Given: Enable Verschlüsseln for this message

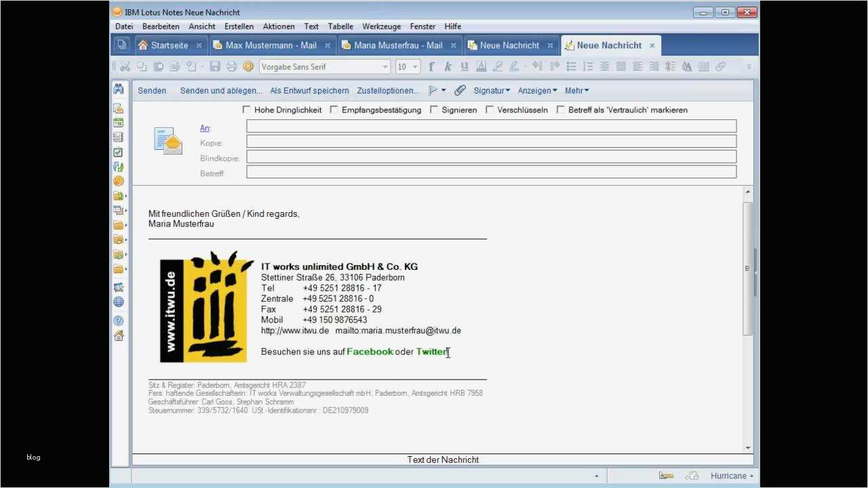Looking at the screenshot, I should coord(490,109).
